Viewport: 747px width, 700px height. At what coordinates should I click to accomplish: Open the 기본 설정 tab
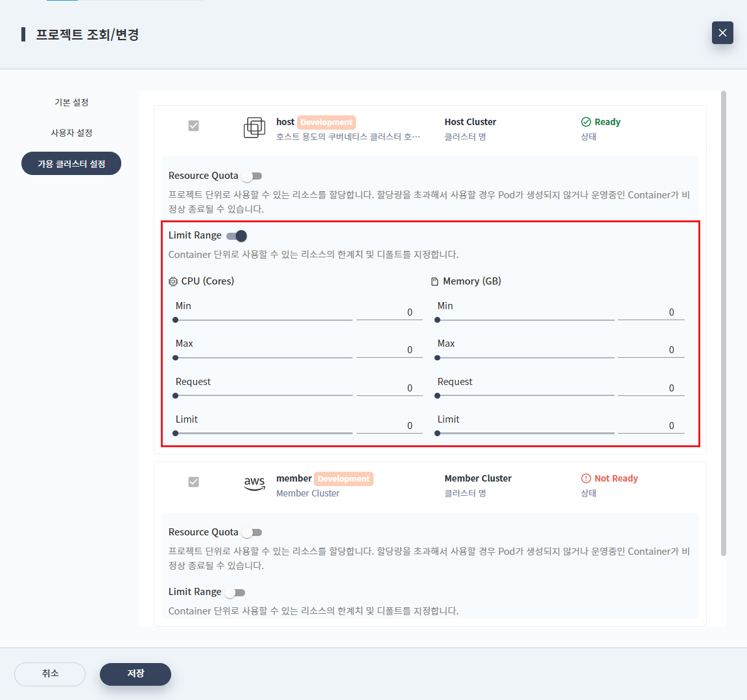71,102
